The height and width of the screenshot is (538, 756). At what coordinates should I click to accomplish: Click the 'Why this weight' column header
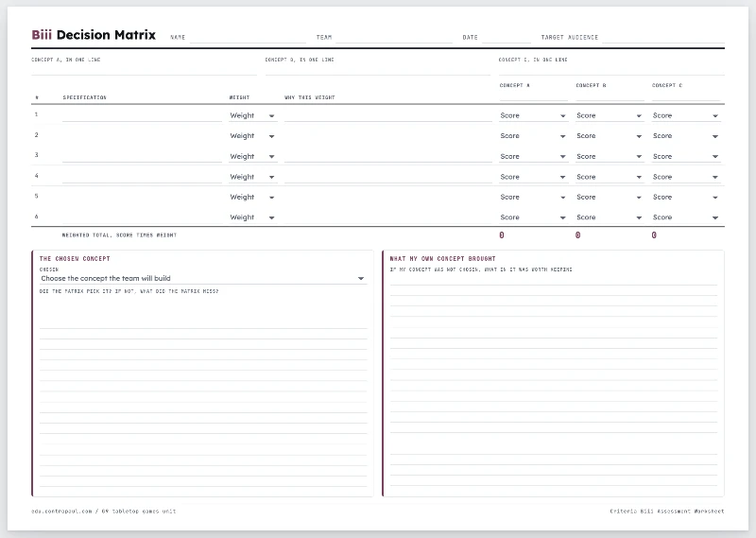pos(310,97)
